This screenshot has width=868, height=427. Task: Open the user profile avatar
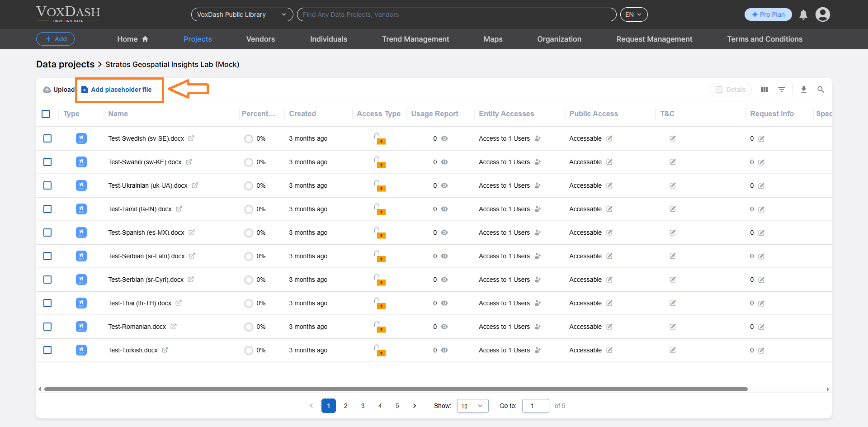point(822,14)
